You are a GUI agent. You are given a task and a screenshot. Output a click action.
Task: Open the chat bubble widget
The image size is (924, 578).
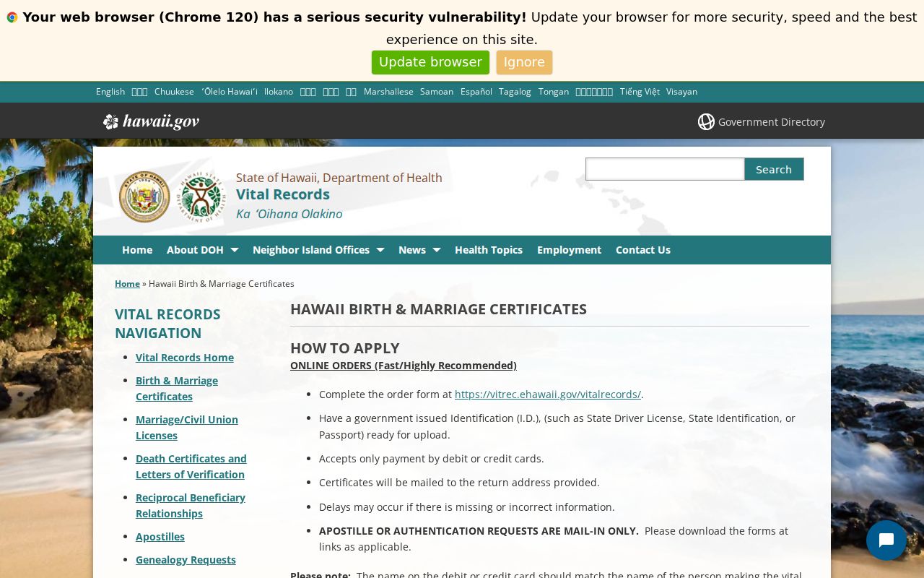click(x=886, y=540)
